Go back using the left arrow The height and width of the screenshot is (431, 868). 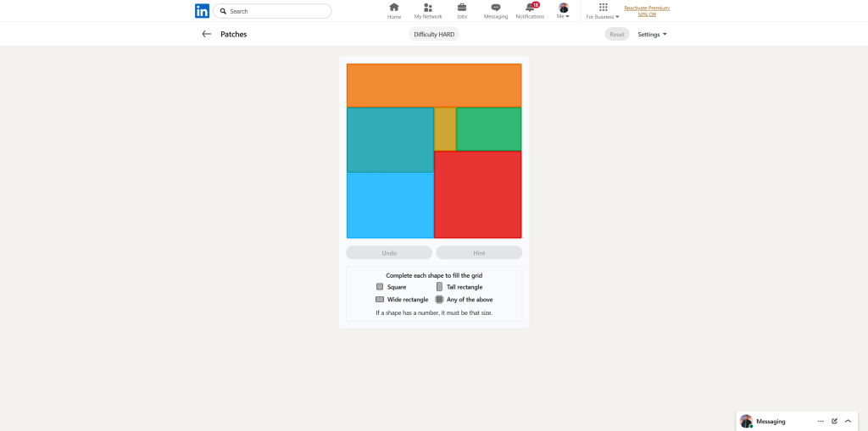(x=207, y=34)
